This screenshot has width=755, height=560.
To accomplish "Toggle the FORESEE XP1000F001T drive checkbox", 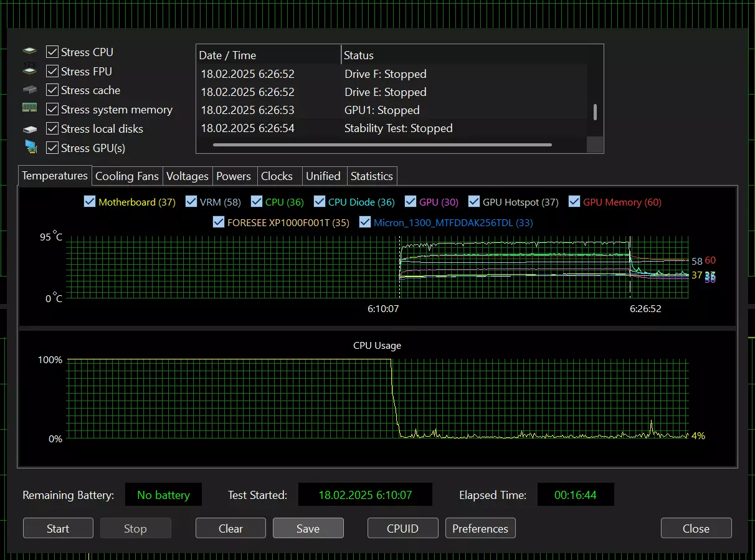I will click(x=219, y=222).
